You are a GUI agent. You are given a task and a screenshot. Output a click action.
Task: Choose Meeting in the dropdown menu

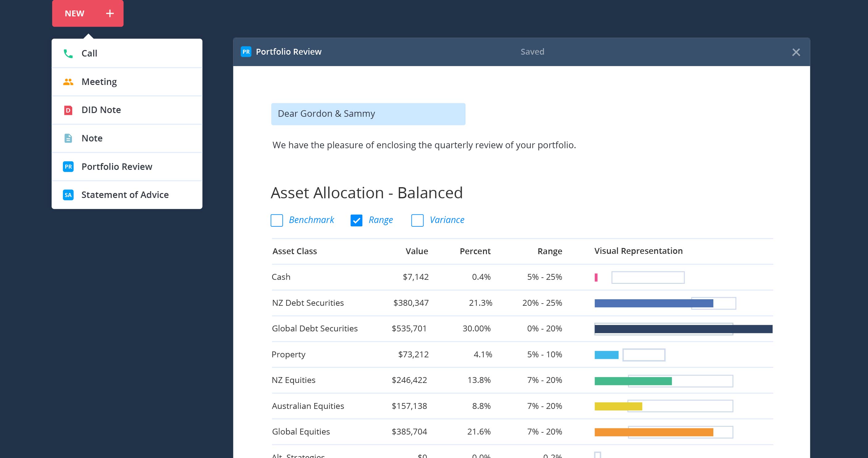[x=127, y=82]
